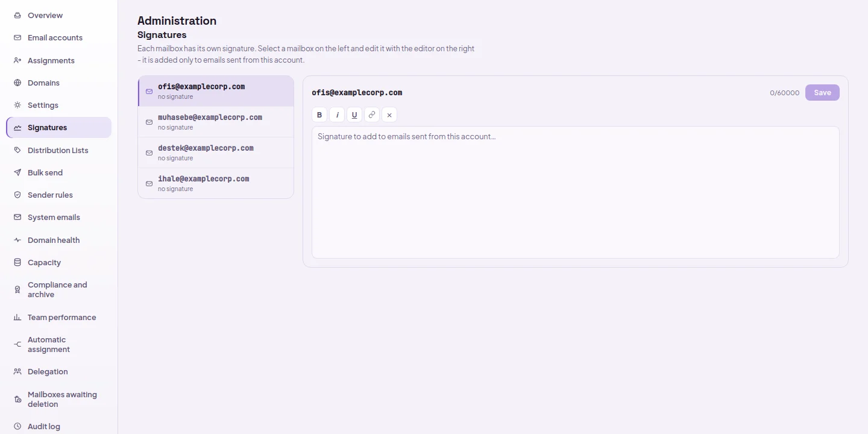Select mailbox muhasebe@examplecorp.com
This screenshot has width=868, height=434.
[x=216, y=122]
